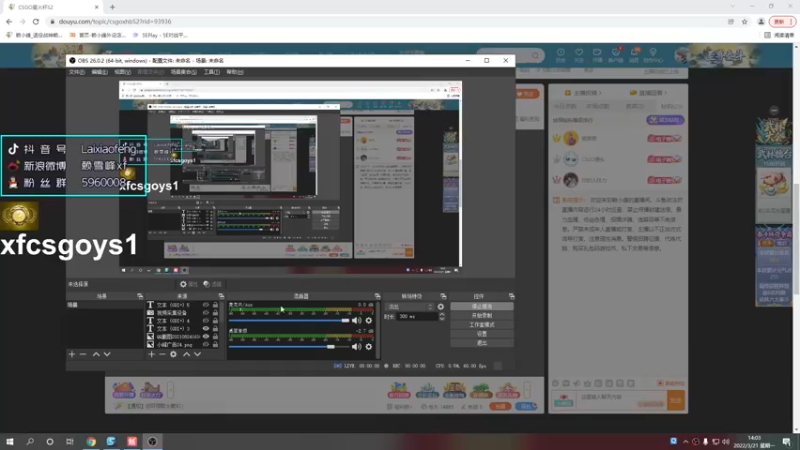Open OBS Scene Collection menu

coord(184,72)
